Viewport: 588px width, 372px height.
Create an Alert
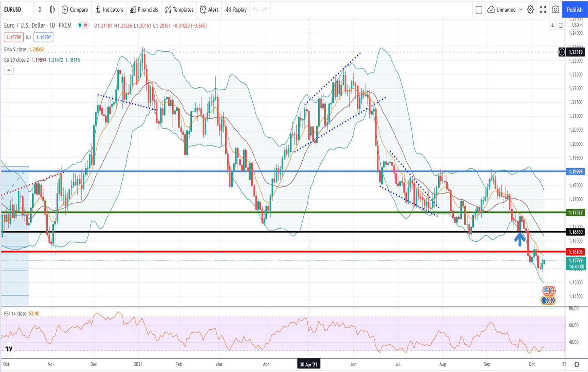click(209, 10)
